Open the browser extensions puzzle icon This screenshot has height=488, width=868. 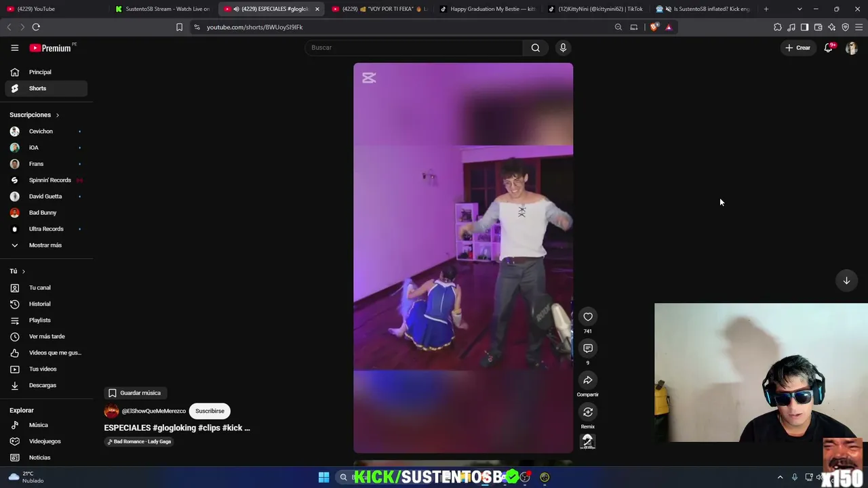tap(778, 27)
